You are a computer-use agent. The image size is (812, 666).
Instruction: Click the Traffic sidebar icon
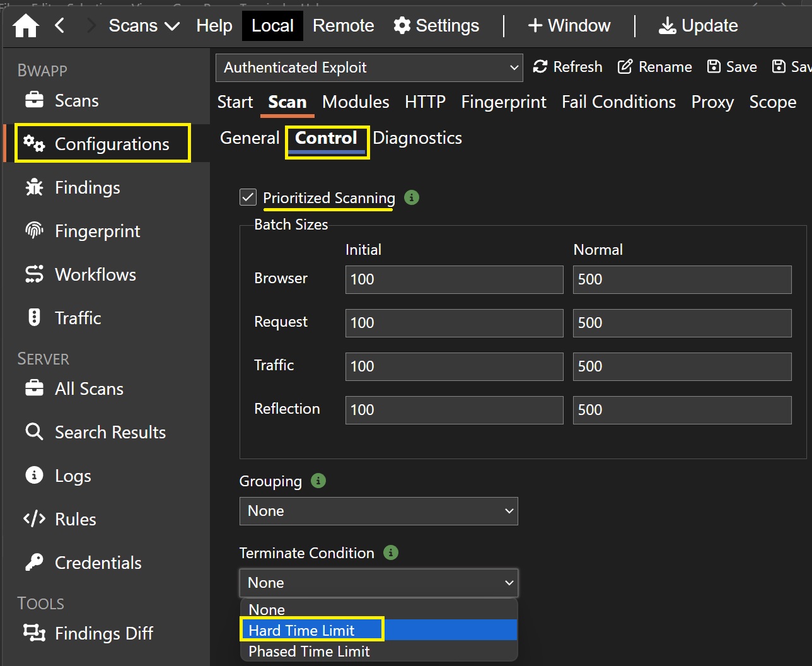pos(34,318)
